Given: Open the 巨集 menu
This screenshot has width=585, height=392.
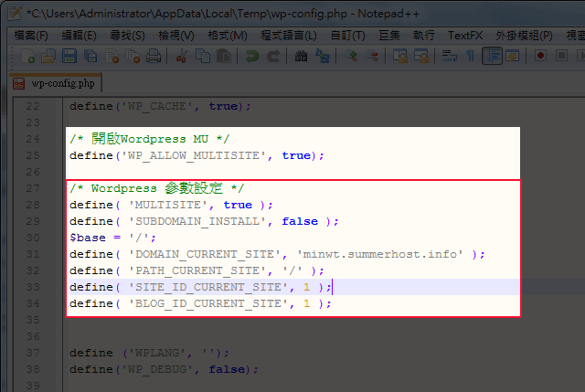Looking at the screenshot, I should click(389, 36).
